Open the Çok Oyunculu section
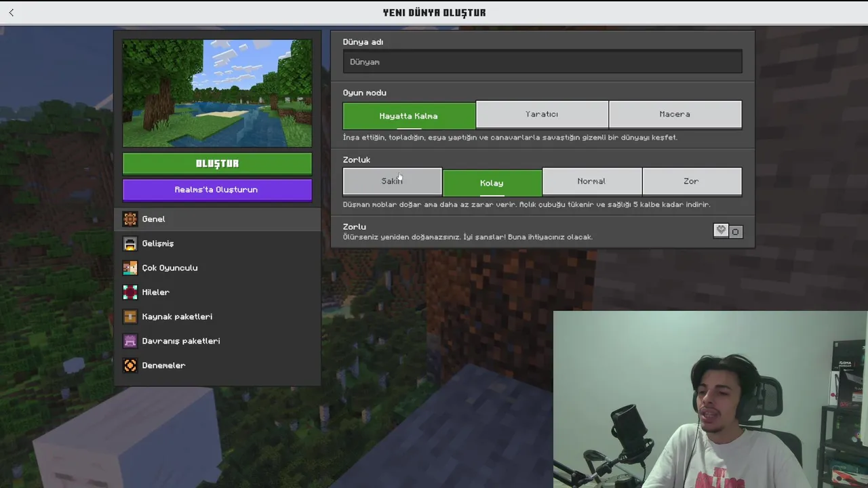868x488 pixels. pos(218,268)
